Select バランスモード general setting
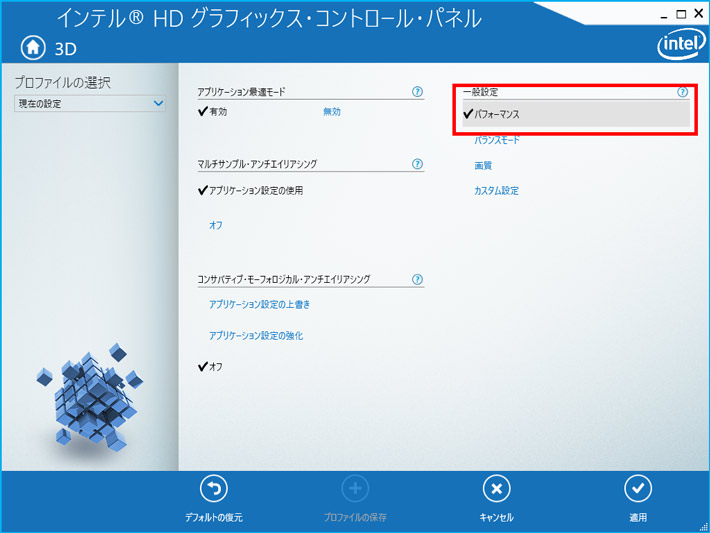 coord(497,140)
